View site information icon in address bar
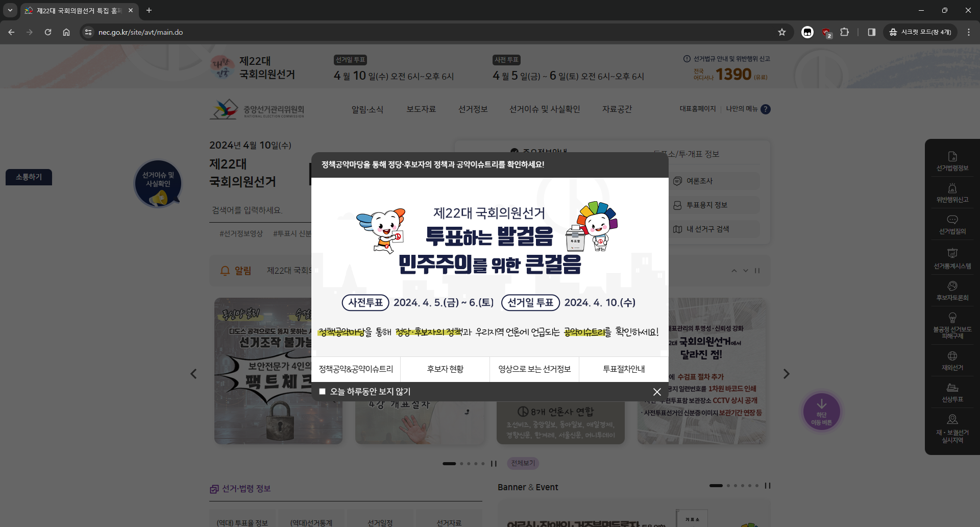This screenshot has height=527, width=980. [x=88, y=32]
